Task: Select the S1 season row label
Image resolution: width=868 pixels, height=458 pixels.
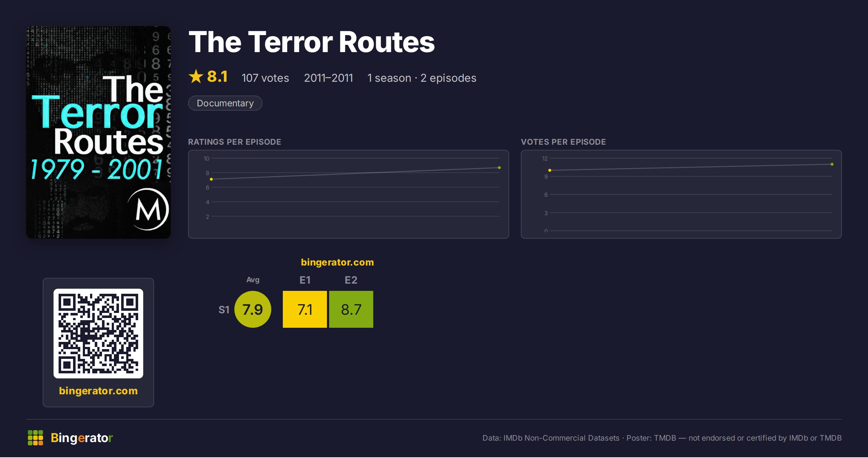Action: point(224,310)
